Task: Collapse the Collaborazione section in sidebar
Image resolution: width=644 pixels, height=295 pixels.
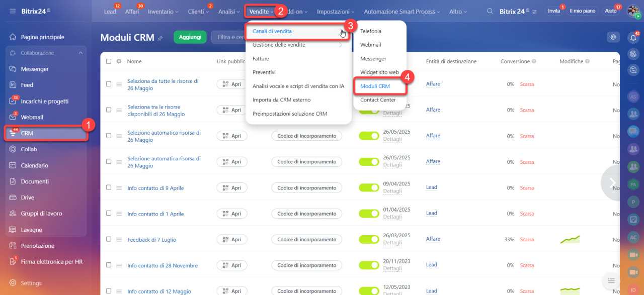Action: coord(80,53)
